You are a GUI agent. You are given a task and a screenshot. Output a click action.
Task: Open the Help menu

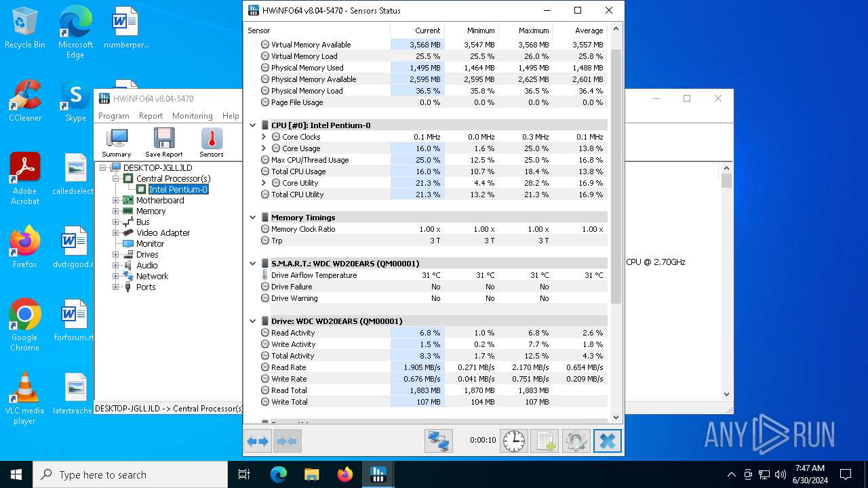231,116
